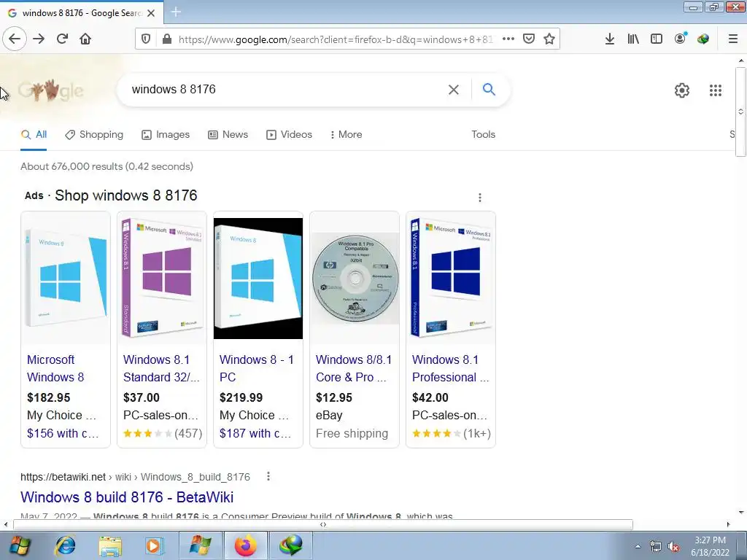Save page to Pocket

tap(529, 39)
